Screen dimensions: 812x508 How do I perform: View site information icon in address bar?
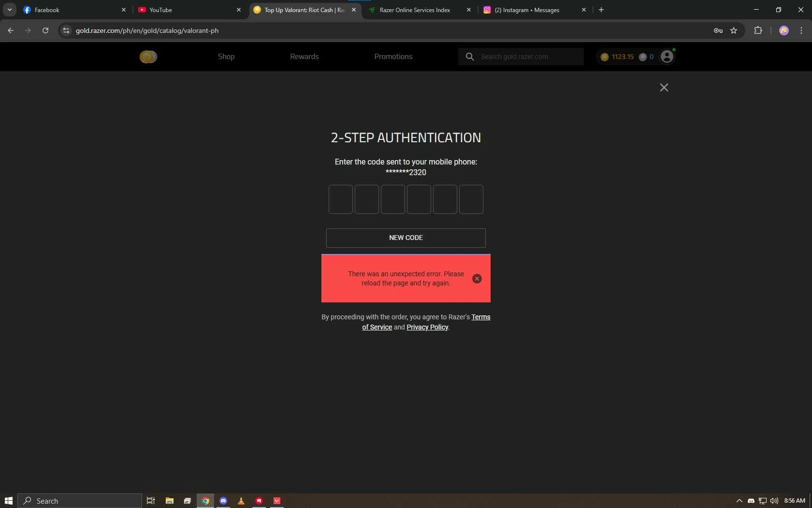click(x=66, y=30)
